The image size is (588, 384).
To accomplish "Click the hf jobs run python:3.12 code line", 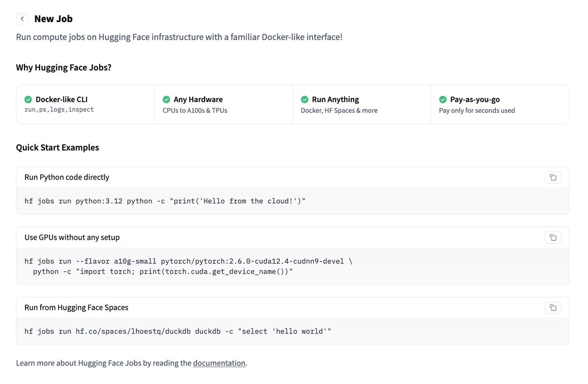I will click(x=165, y=201).
